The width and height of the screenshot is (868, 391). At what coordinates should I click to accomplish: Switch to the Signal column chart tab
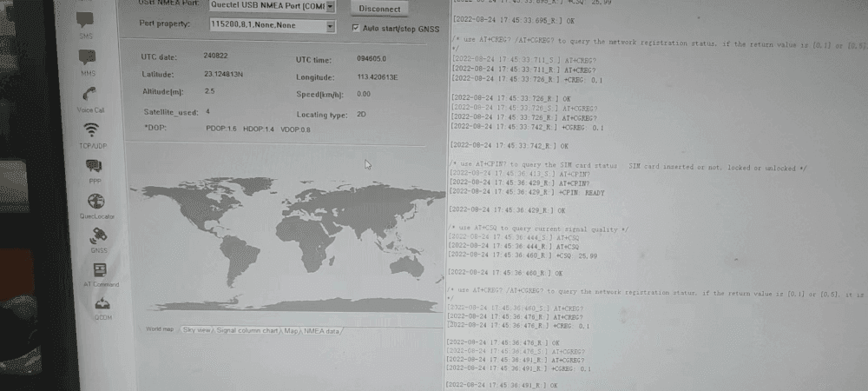tap(247, 331)
